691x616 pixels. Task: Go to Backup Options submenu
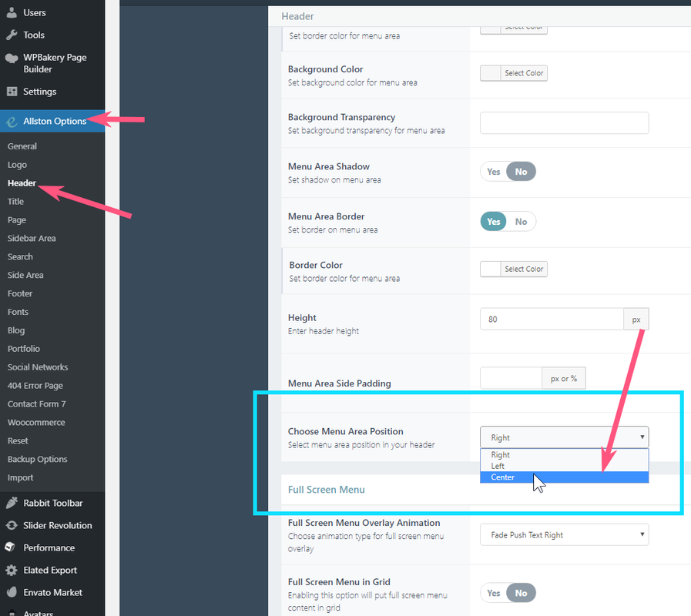tap(37, 459)
